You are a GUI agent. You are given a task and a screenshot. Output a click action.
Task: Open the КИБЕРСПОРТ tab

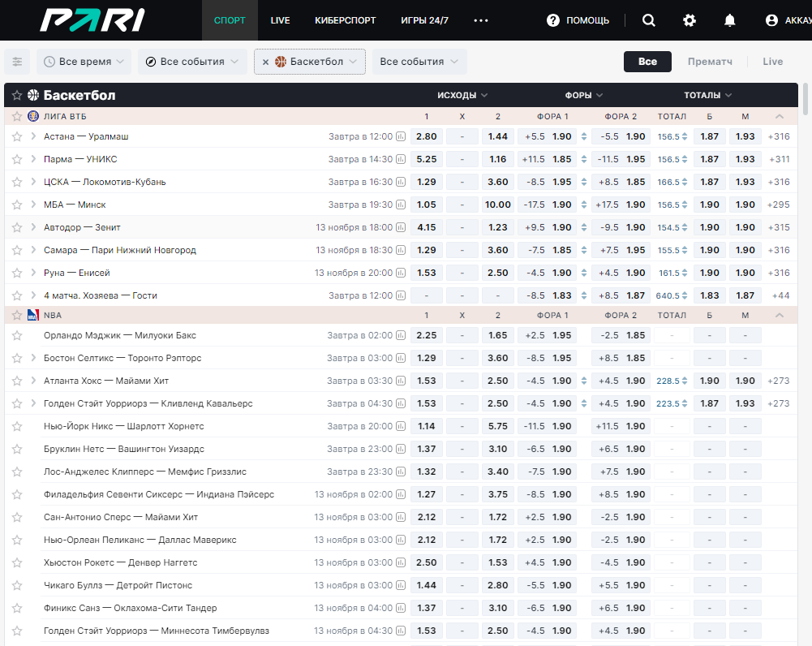[x=346, y=20]
